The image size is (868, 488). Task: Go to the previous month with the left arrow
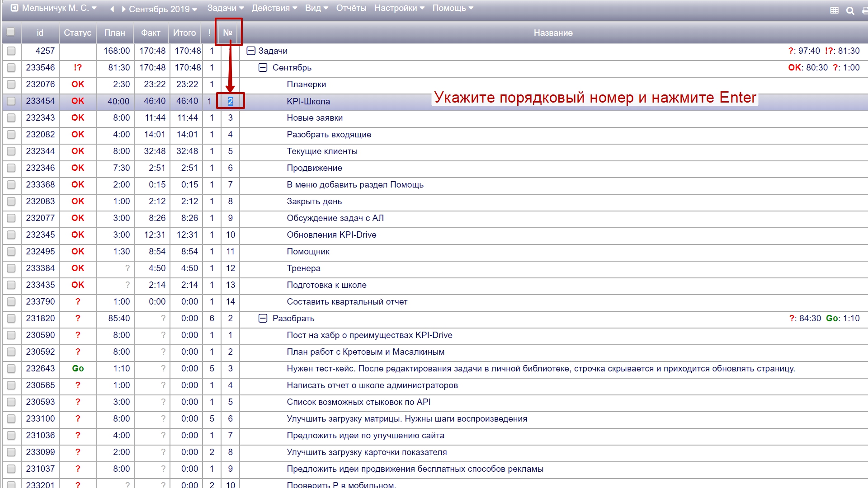point(112,9)
